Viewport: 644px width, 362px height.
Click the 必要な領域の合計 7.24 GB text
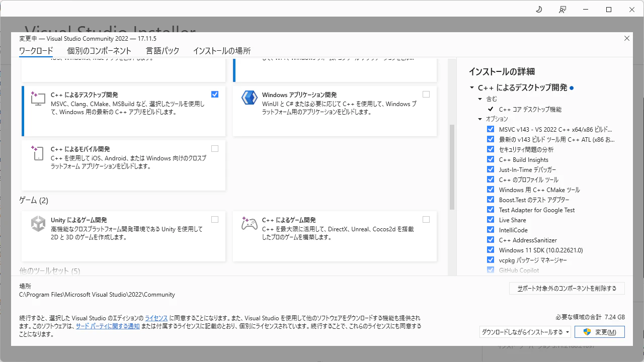(590, 317)
